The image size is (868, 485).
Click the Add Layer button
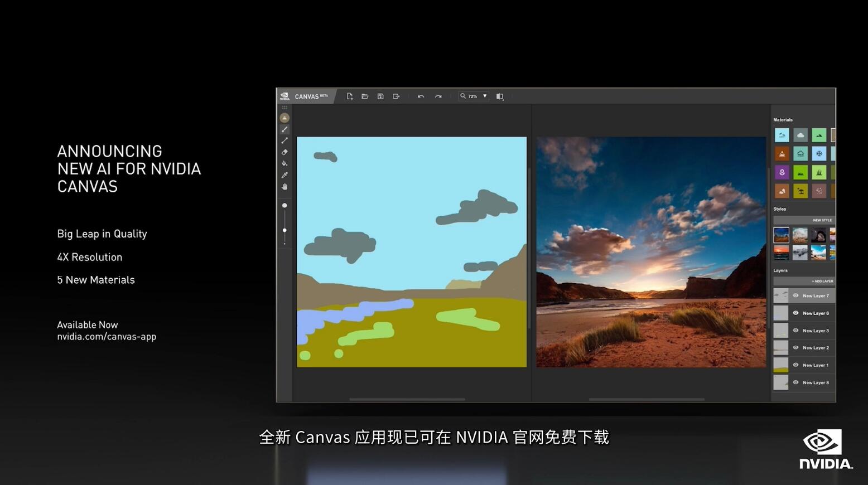tap(822, 281)
